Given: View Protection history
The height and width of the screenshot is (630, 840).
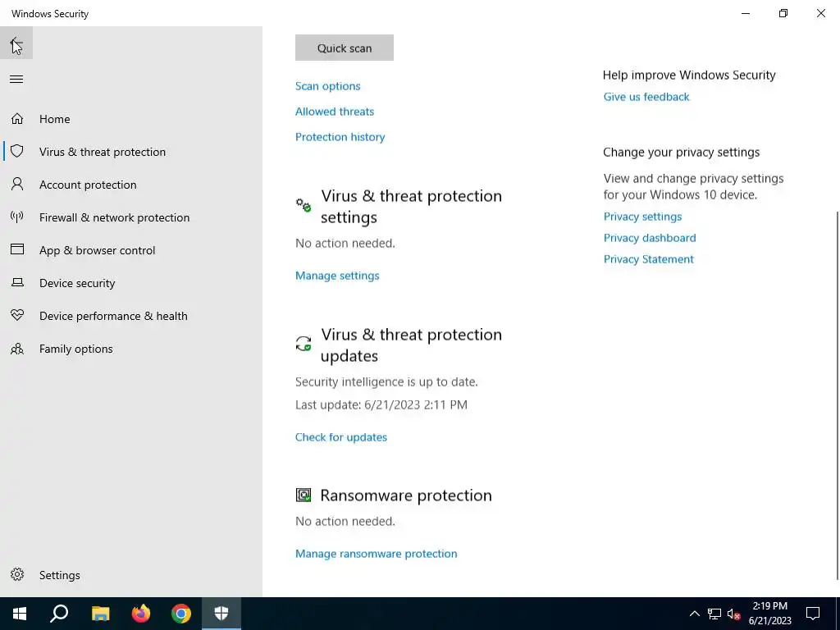Looking at the screenshot, I should 340,137.
